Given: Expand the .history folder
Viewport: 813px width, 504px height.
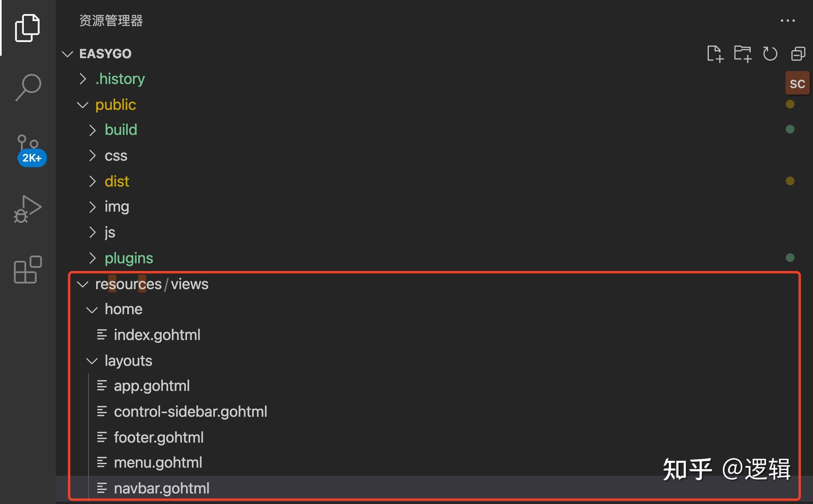Looking at the screenshot, I should click(120, 79).
